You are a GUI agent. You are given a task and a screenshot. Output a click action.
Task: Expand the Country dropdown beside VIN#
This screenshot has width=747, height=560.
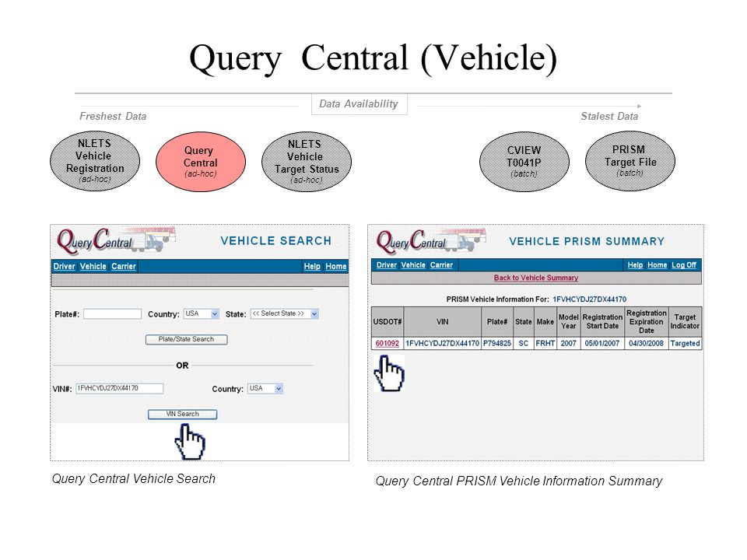click(x=265, y=389)
